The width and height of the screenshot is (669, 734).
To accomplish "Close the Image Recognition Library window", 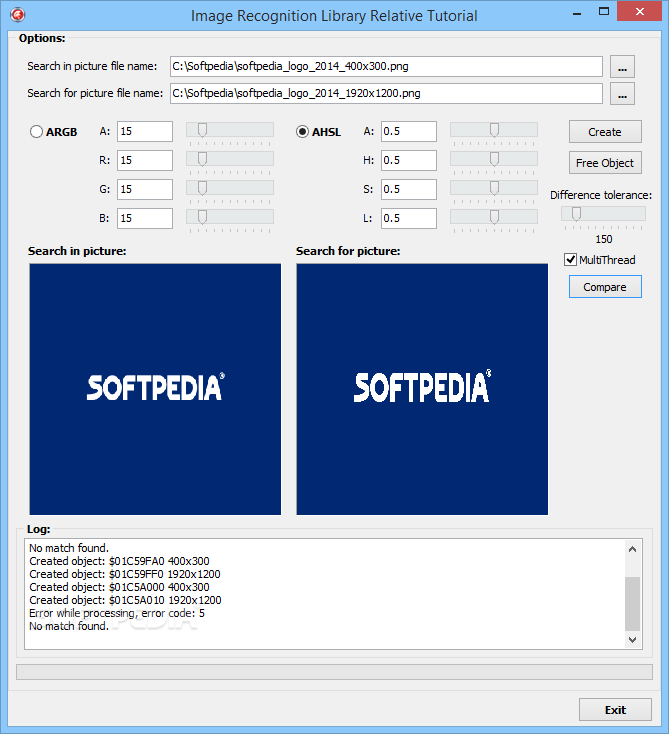I will 640,12.
